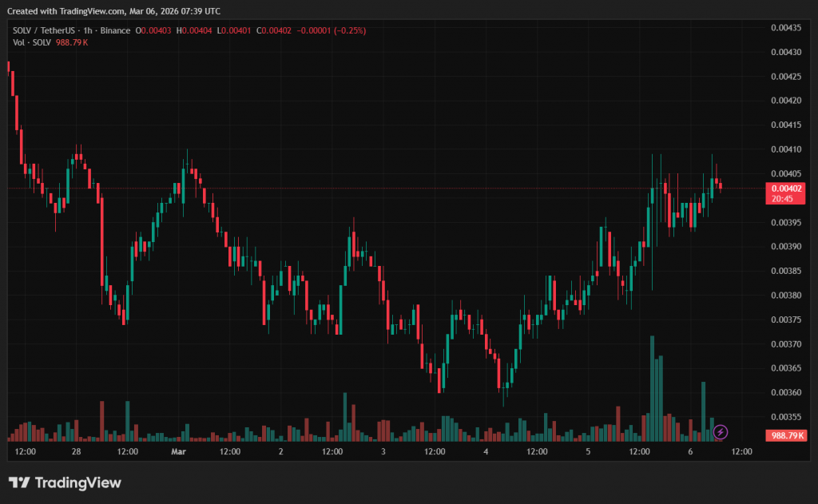Click the red 988.79K volume axis label

786,436
